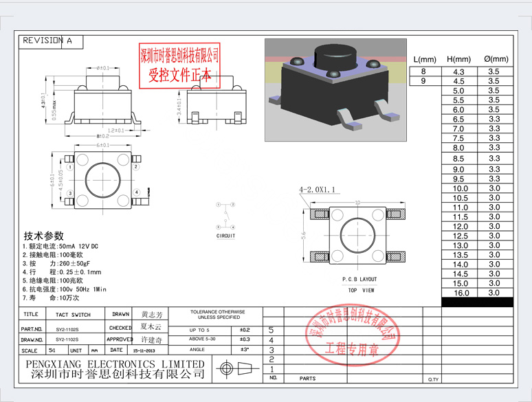
Task: Click the 5.6 dimension in PCB layout
Action: point(303,235)
